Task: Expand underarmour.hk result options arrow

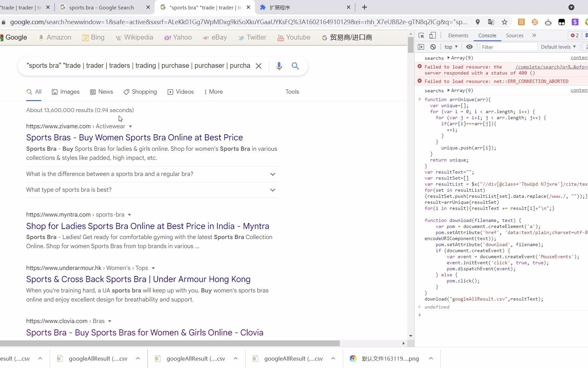Action: click(153, 268)
